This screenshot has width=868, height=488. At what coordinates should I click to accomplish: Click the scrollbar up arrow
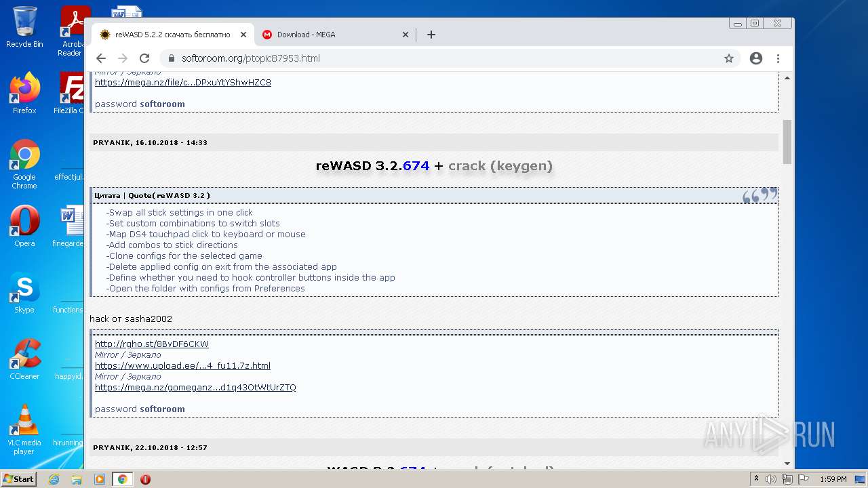pyautogui.click(x=787, y=79)
